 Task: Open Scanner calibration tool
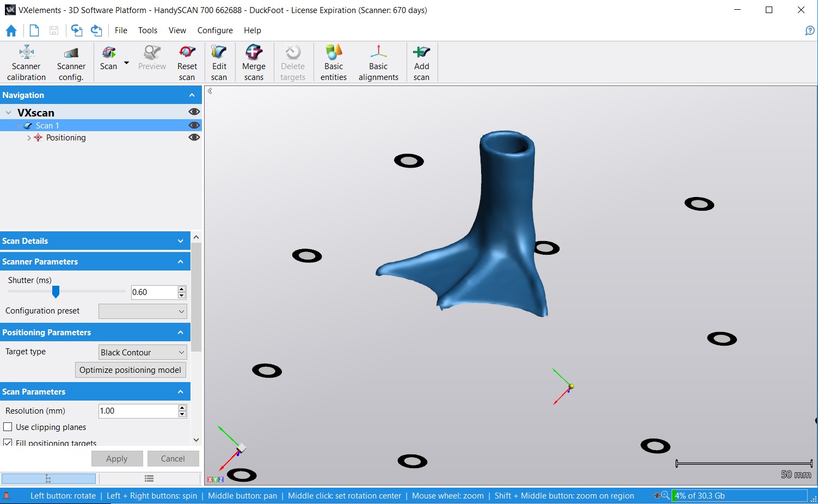point(26,63)
